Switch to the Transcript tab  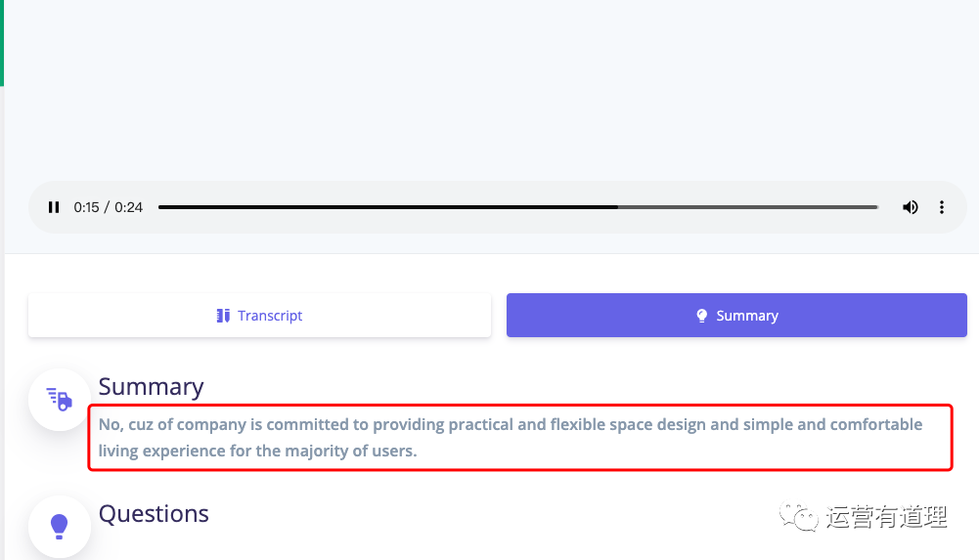(x=259, y=316)
